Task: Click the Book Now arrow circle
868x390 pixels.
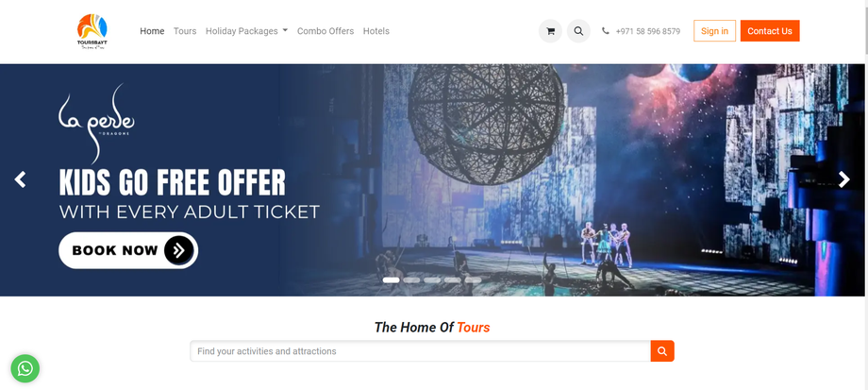Action: click(178, 250)
